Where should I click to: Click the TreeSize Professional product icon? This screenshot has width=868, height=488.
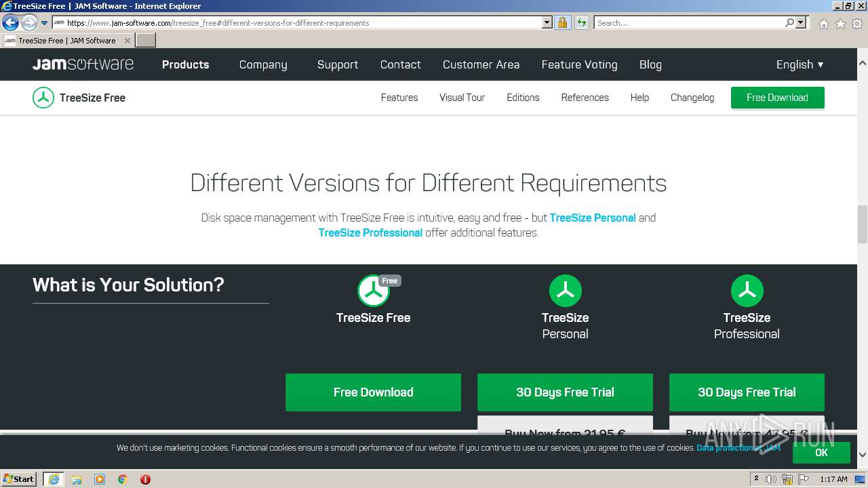coord(747,291)
